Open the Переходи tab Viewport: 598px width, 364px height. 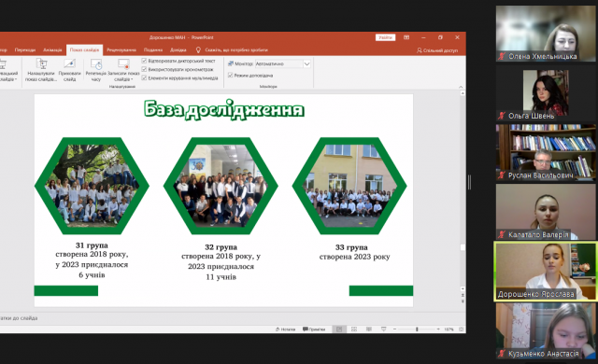pos(25,49)
